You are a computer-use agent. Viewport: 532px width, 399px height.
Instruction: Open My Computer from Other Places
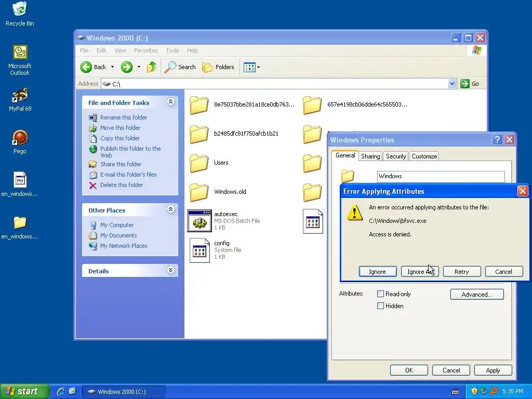tap(117, 225)
